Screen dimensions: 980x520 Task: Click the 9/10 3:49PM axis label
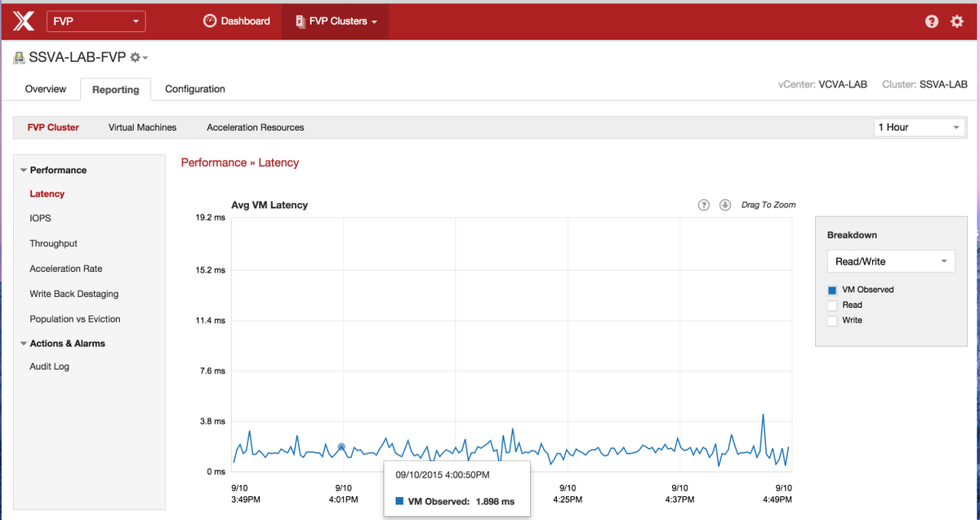coord(246,493)
